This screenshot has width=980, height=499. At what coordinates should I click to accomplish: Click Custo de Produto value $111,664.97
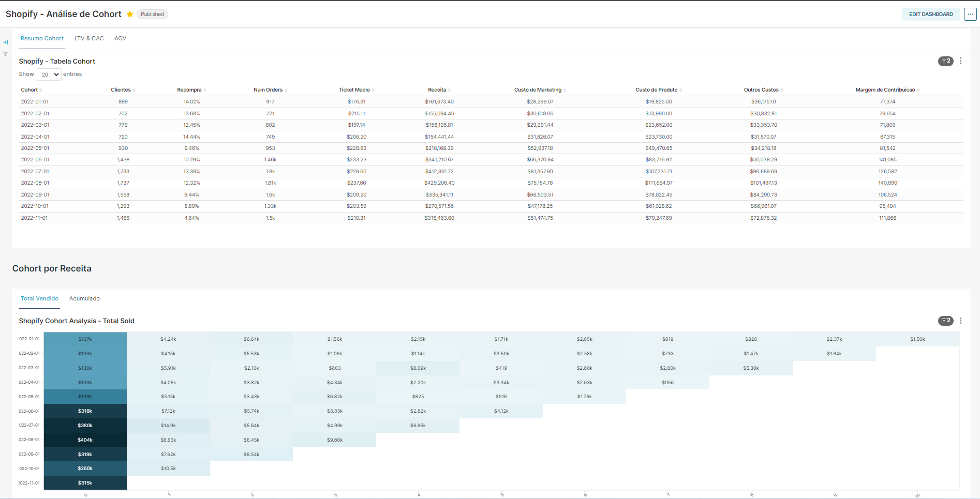659,183
